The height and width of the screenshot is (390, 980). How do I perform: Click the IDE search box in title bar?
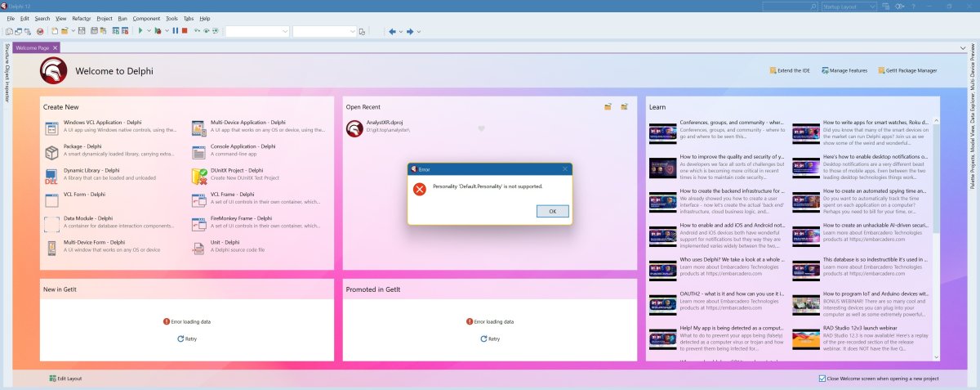[789, 6]
